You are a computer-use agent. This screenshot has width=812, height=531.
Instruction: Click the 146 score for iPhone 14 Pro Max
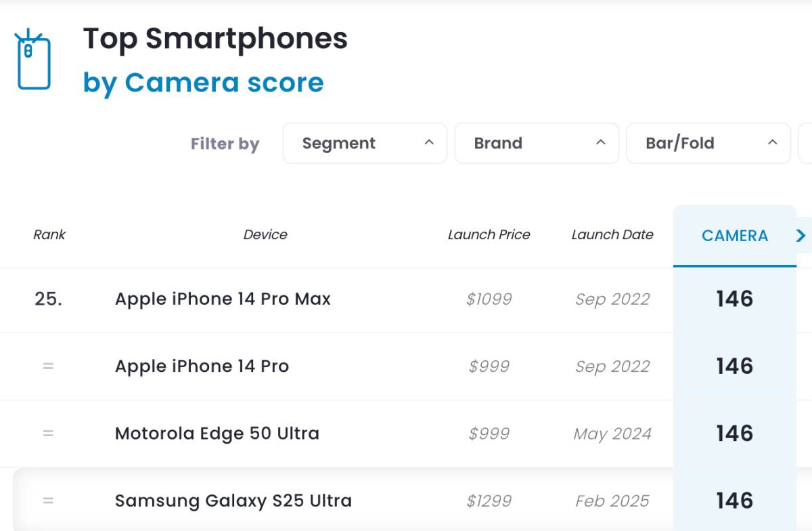tap(735, 299)
